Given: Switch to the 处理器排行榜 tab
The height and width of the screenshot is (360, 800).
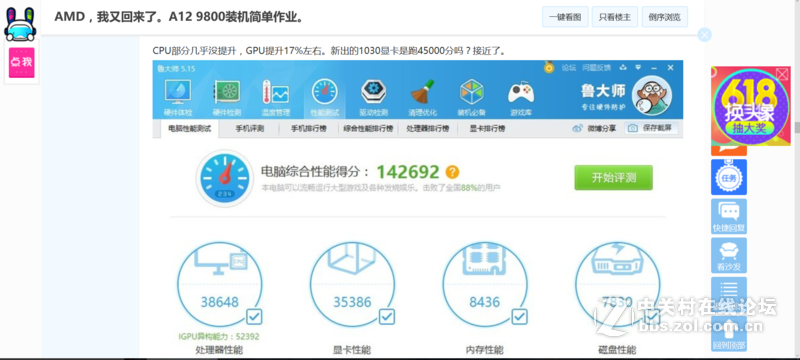Looking at the screenshot, I should click(428, 129).
